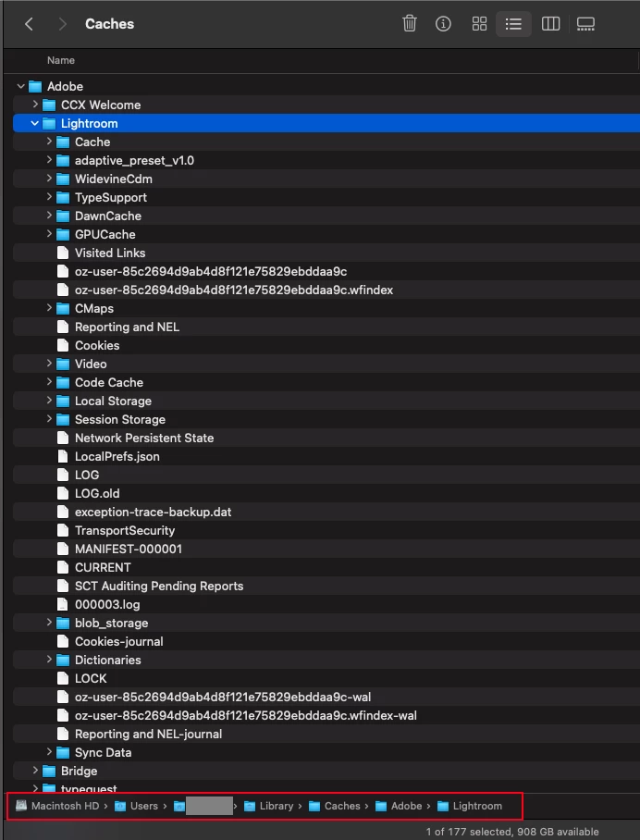Expand the Video folder
The width and height of the screenshot is (640, 840).
pos(49,364)
